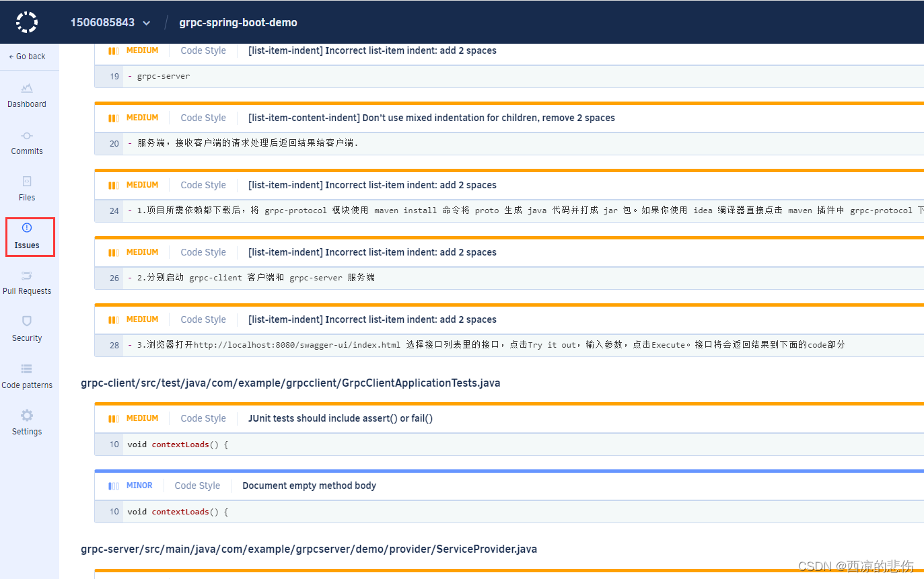Click the Codacy logo icon

[x=27, y=22]
